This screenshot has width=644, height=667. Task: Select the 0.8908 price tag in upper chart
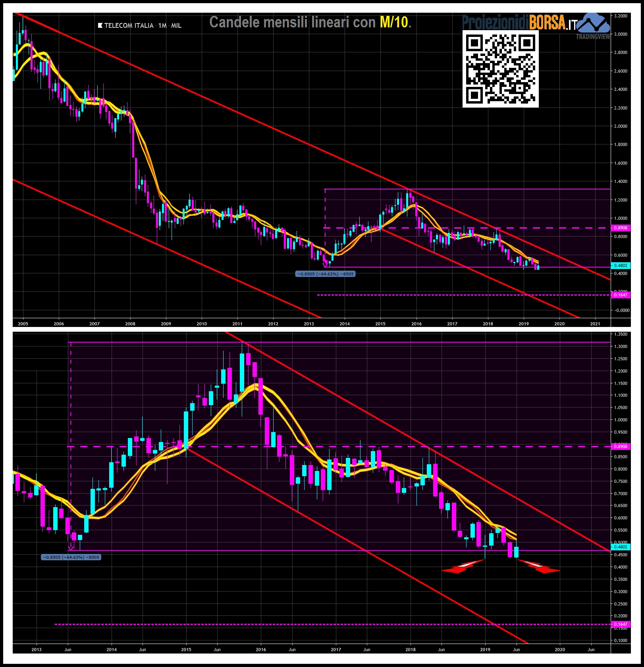point(621,228)
